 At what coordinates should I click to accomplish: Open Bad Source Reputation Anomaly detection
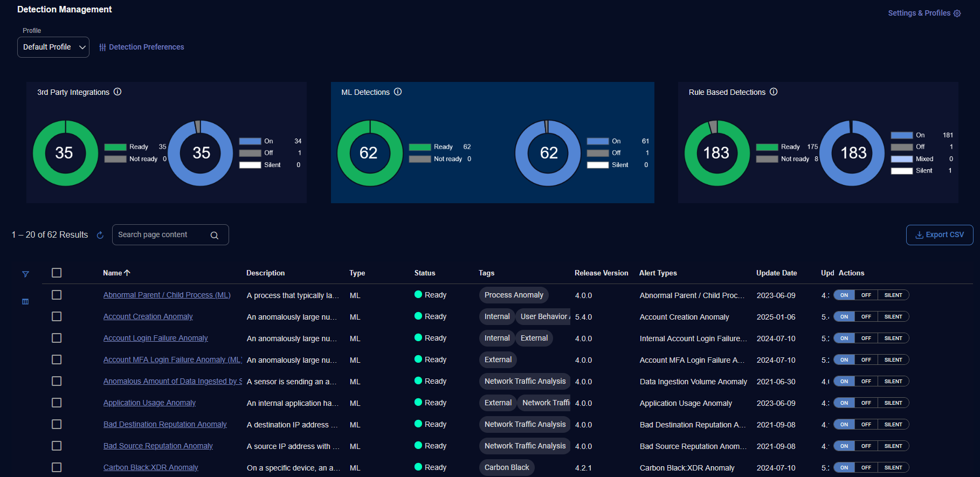tap(158, 446)
